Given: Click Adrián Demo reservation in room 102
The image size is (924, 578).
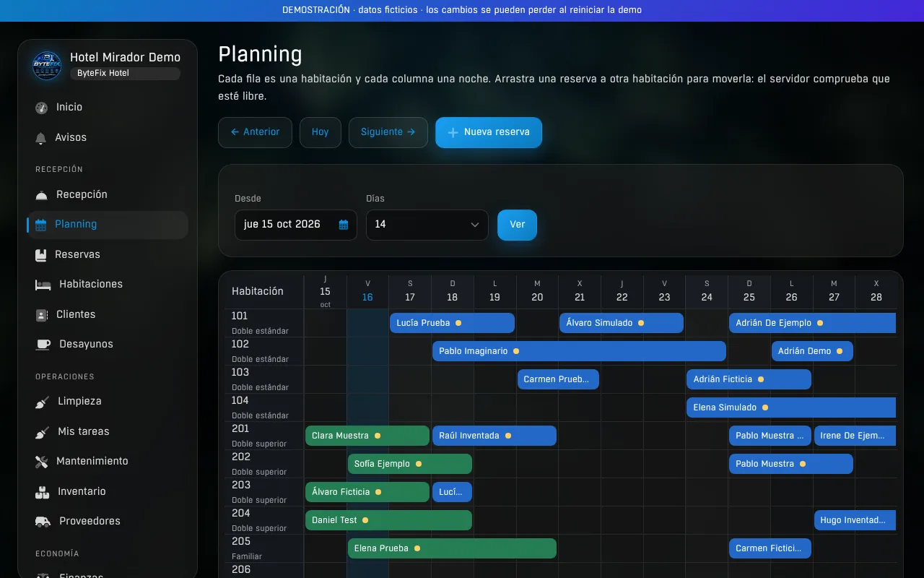Looking at the screenshot, I should coord(812,351).
